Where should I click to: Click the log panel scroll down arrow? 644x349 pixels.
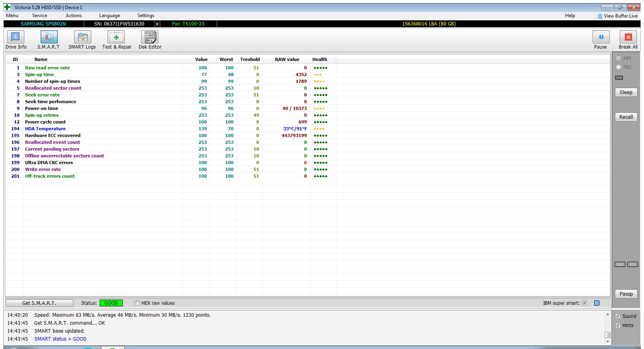607,341
